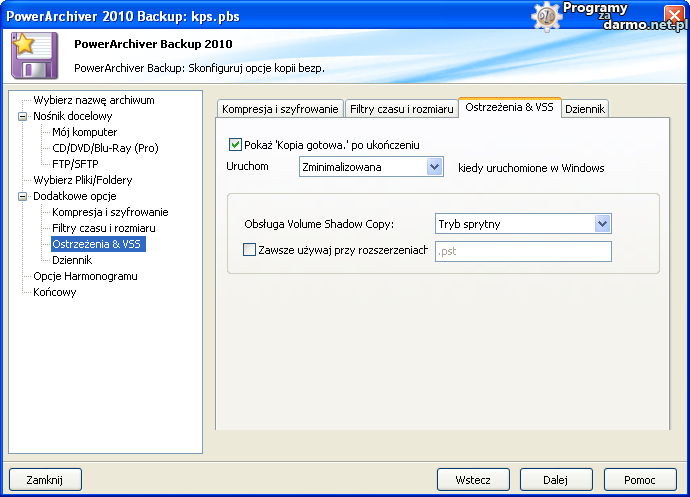690x497 pixels.
Task: Collapse the Dodatkowe opcje tree node
Action: click(x=22, y=196)
